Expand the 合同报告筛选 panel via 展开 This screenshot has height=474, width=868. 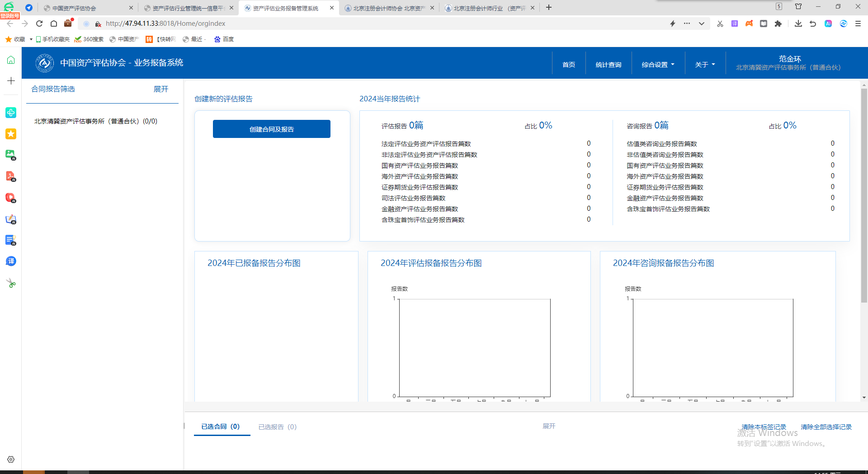tap(160, 89)
